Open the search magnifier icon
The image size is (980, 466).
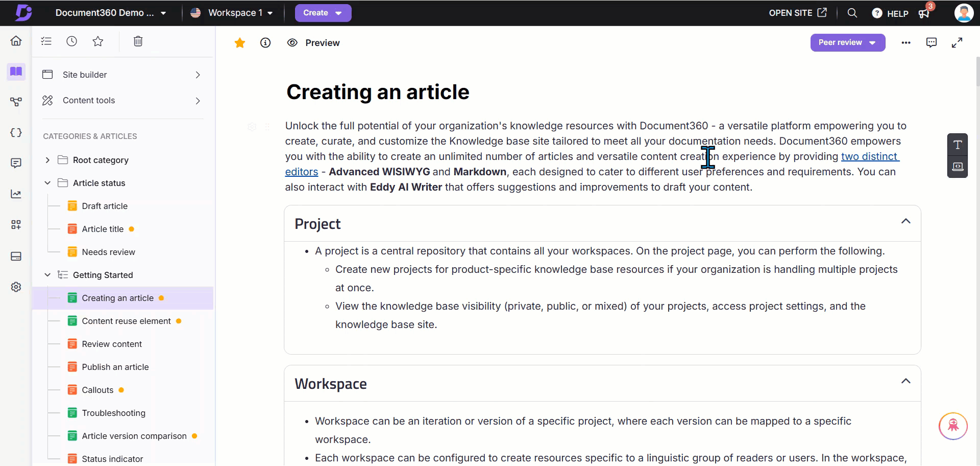pyautogui.click(x=852, y=13)
